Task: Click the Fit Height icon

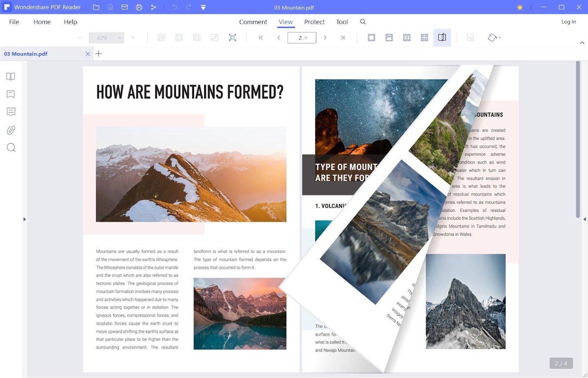Action: tap(197, 38)
